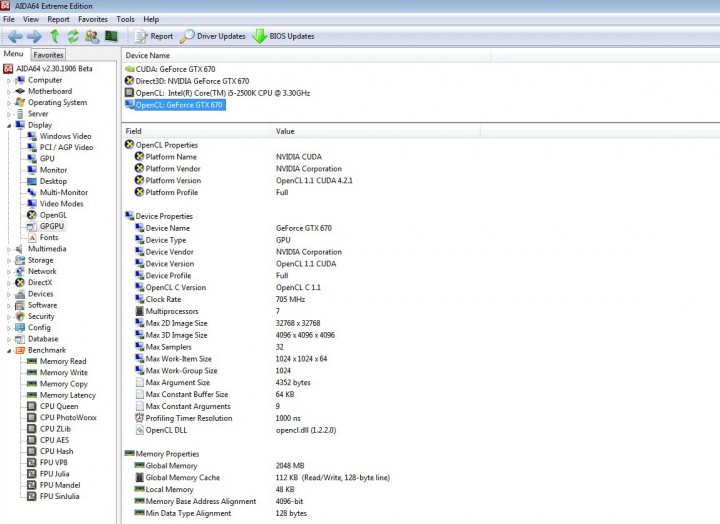Select PCI / AGP Video tree item
This screenshot has width=720, height=524.
(67, 147)
